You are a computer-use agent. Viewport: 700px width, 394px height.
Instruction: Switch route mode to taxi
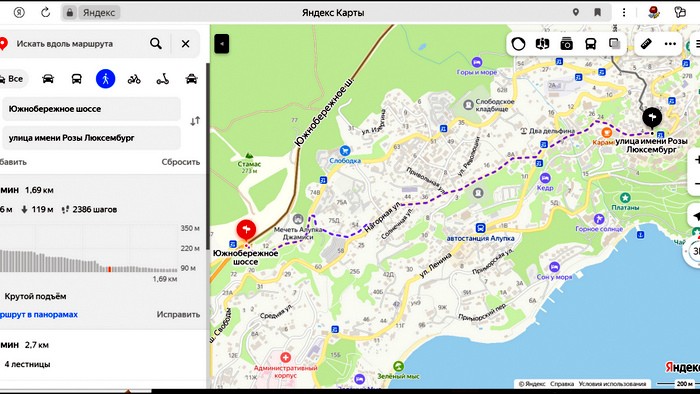point(192,79)
